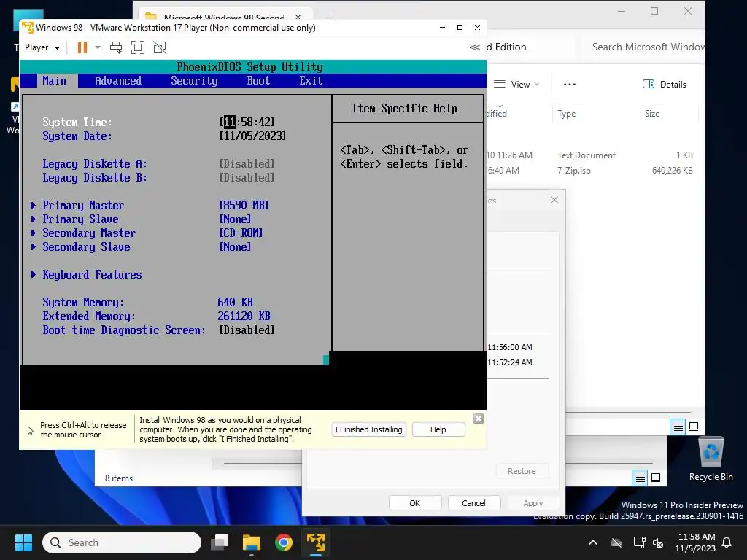The width and height of the screenshot is (747, 560).
Task: Select the 11:56:00 AM version entry
Action: coord(510,347)
